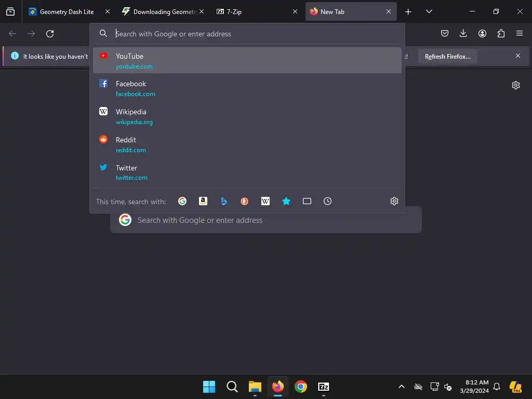Click the Refresh Firefox button
This screenshot has width=532, height=399.
click(447, 56)
